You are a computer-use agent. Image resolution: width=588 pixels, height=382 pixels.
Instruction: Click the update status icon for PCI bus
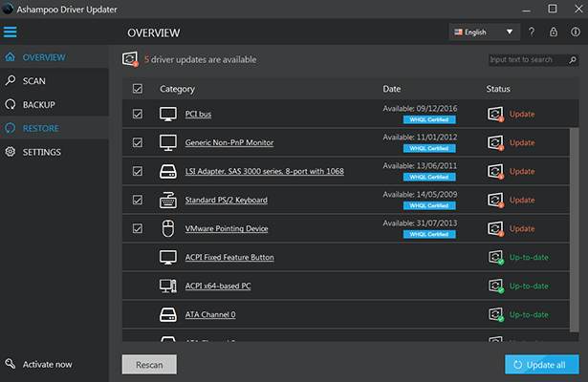pyautogui.click(x=495, y=115)
